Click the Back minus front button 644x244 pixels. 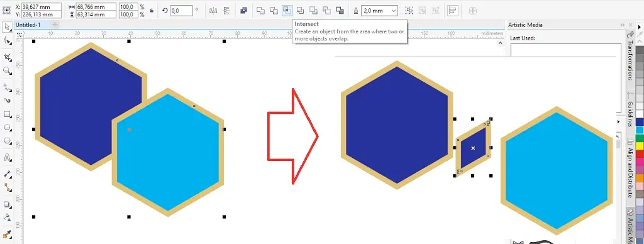point(326,11)
